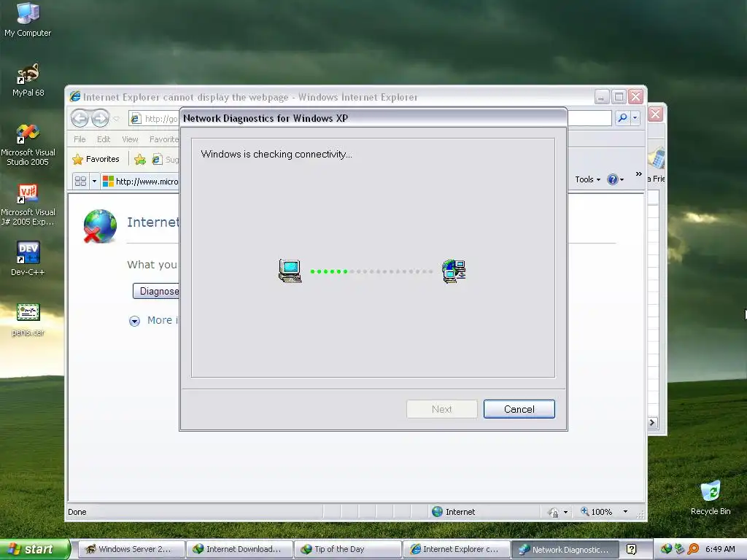Open the View menu

click(130, 139)
